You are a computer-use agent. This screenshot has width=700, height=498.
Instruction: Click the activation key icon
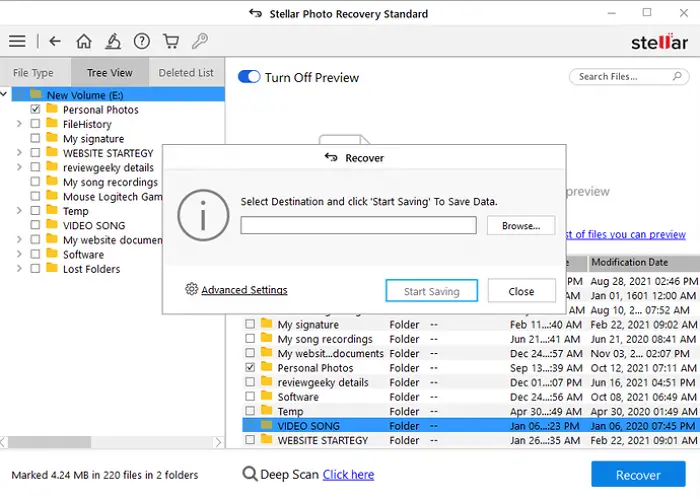click(200, 41)
